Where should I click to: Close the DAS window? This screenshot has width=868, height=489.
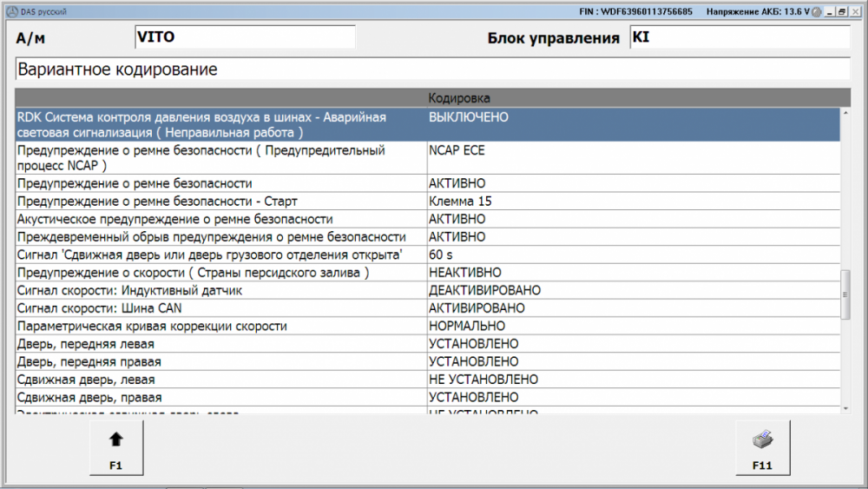[x=855, y=11]
